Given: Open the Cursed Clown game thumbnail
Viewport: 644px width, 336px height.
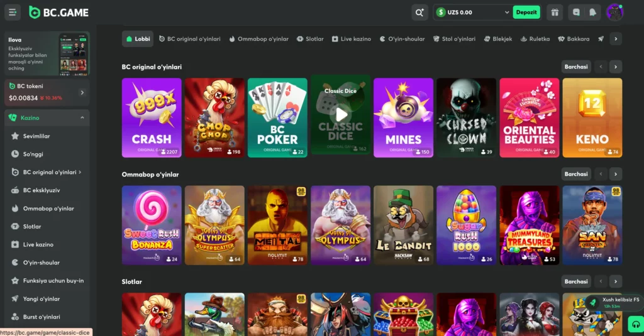Looking at the screenshot, I should click(466, 117).
